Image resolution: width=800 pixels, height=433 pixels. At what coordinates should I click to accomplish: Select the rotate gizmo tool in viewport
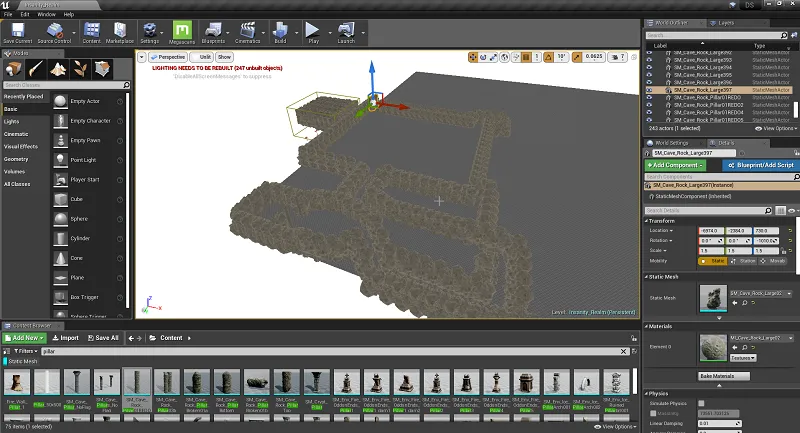click(x=483, y=57)
